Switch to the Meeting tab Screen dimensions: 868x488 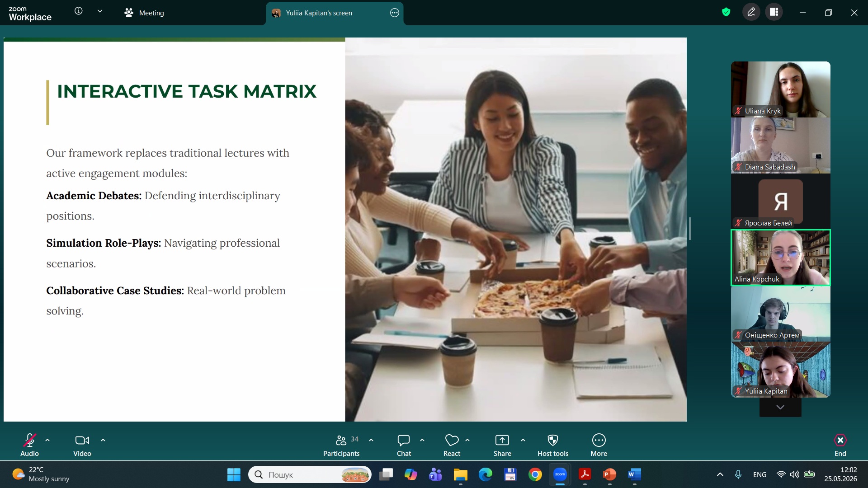pyautogui.click(x=144, y=13)
